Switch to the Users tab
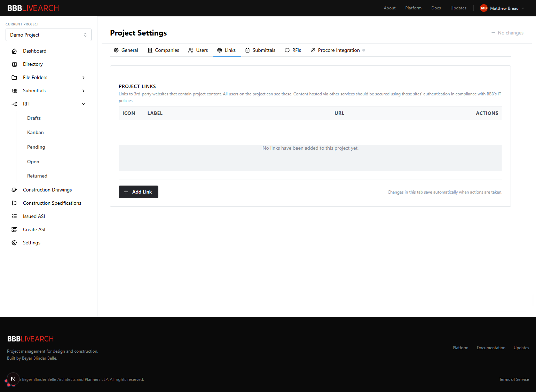The width and height of the screenshot is (536, 392). pos(198,50)
